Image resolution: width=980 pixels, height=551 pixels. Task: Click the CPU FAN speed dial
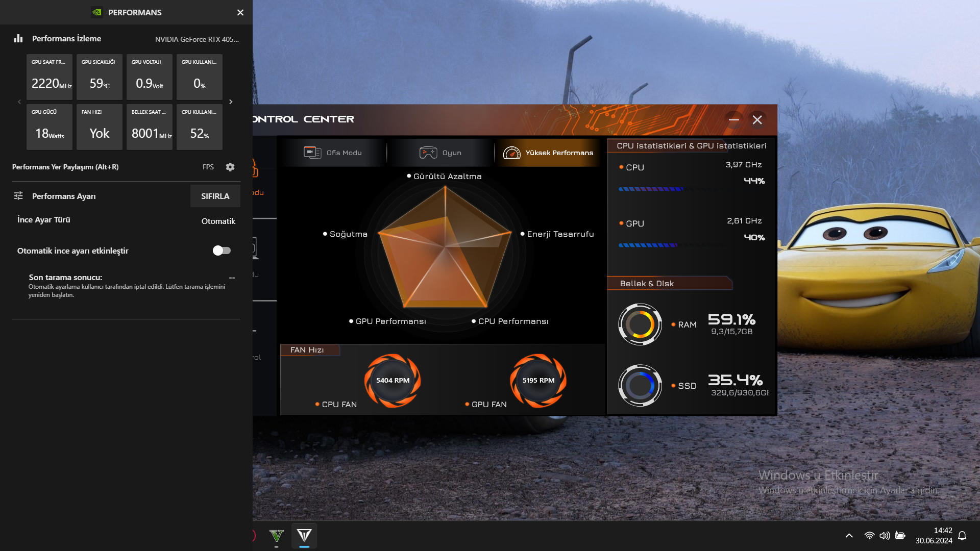pos(393,381)
